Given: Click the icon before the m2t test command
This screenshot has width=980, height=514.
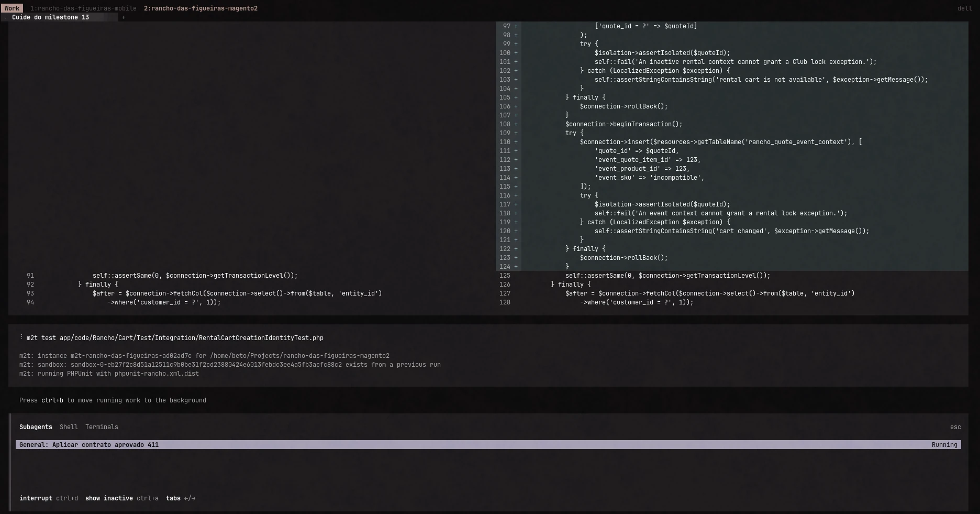Looking at the screenshot, I should point(21,337).
